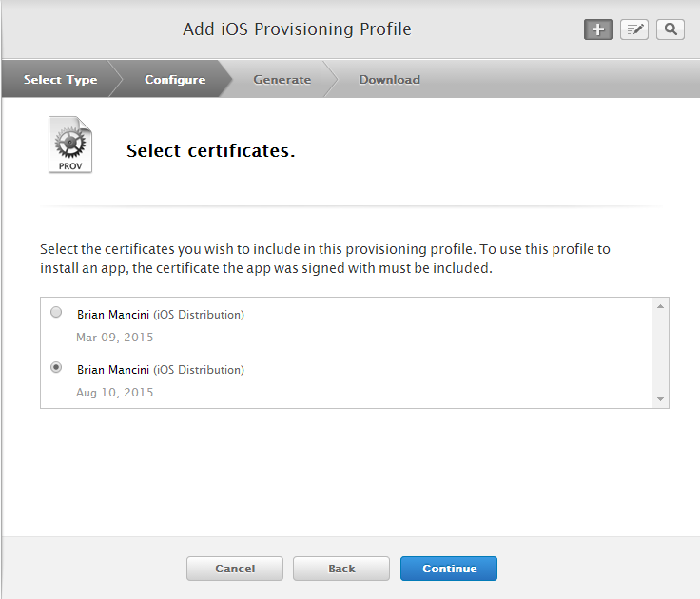Click the second Brian Mancini certificate name

(x=113, y=370)
